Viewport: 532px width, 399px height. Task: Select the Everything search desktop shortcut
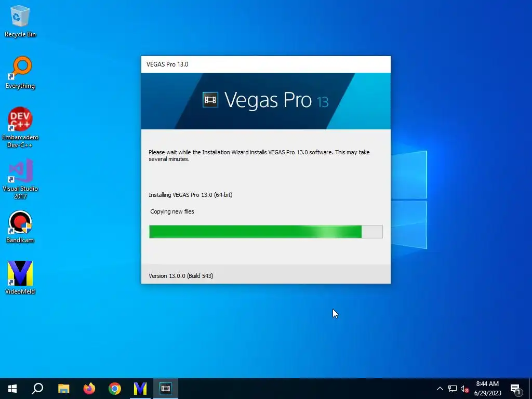coord(20,73)
